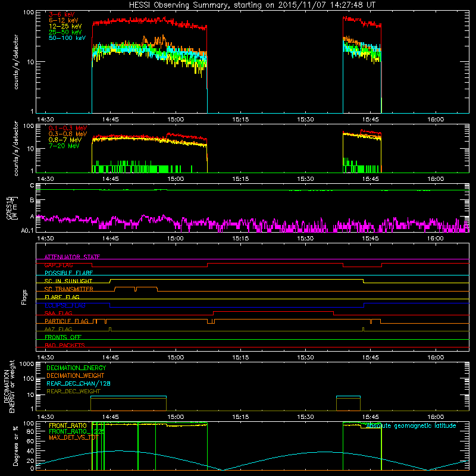Click the HESSI Observing Summary title text
Viewport: 476px width, 476px height.
252,5
